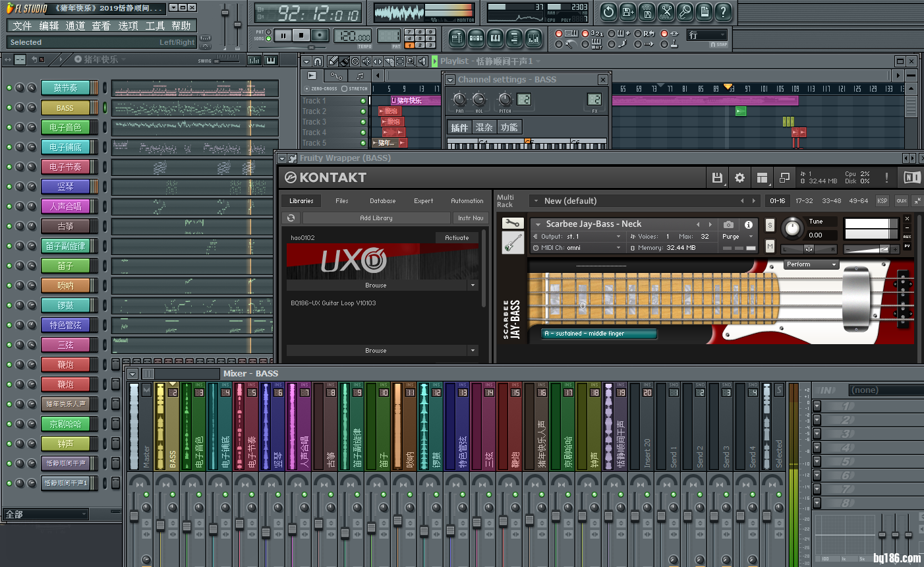Click the Instr Nav button
924x567 pixels.
tap(471, 218)
